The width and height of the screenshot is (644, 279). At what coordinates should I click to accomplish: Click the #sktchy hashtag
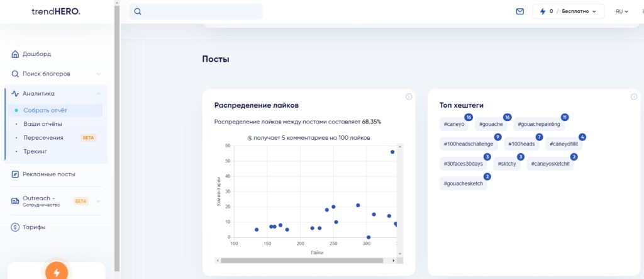(508, 164)
